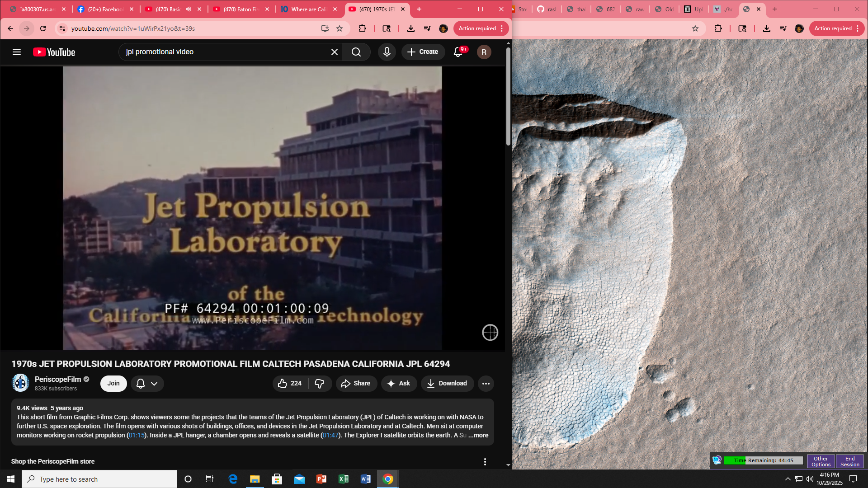Open YouTube notifications bell
Viewport: 868px width, 488px height.
[x=458, y=52]
